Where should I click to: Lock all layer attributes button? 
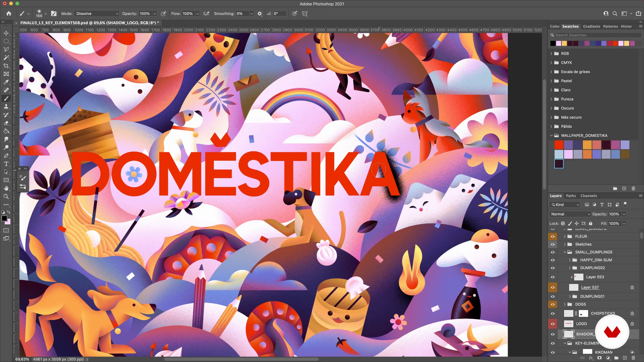[x=591, y=224]
